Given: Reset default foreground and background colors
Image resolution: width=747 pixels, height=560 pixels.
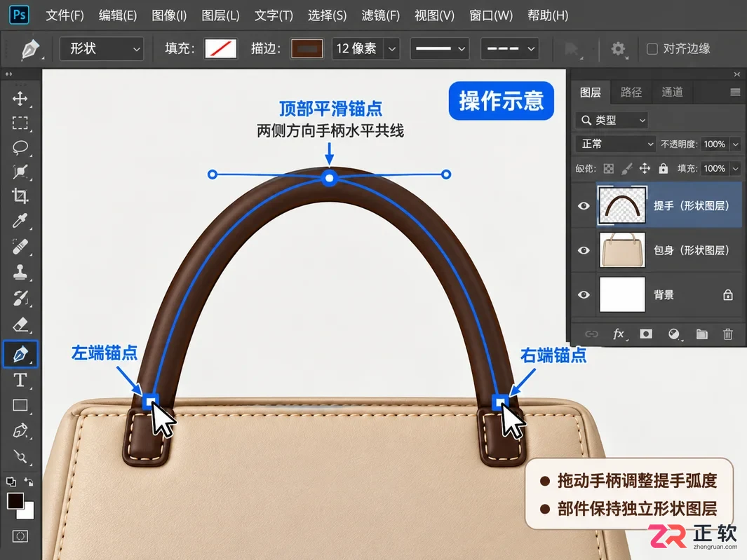Looking at the screenshot, I should pyautogui.click(x=11, y=482).
